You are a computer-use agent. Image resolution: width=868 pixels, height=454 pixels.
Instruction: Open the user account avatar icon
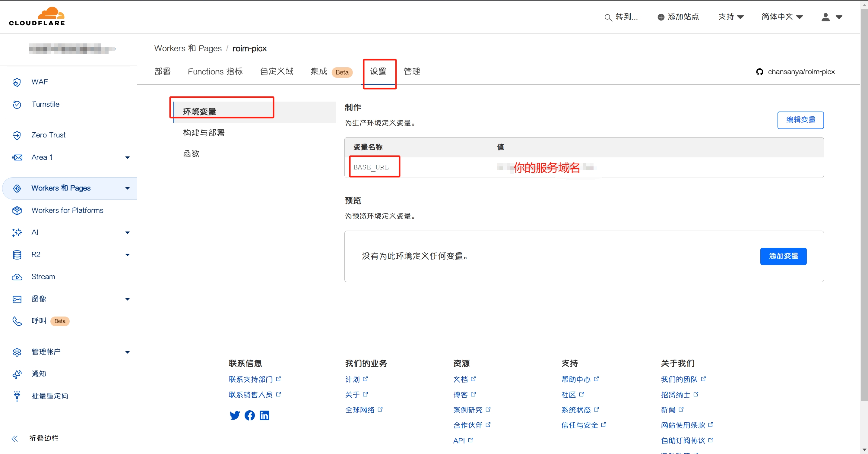click(825, 17)
